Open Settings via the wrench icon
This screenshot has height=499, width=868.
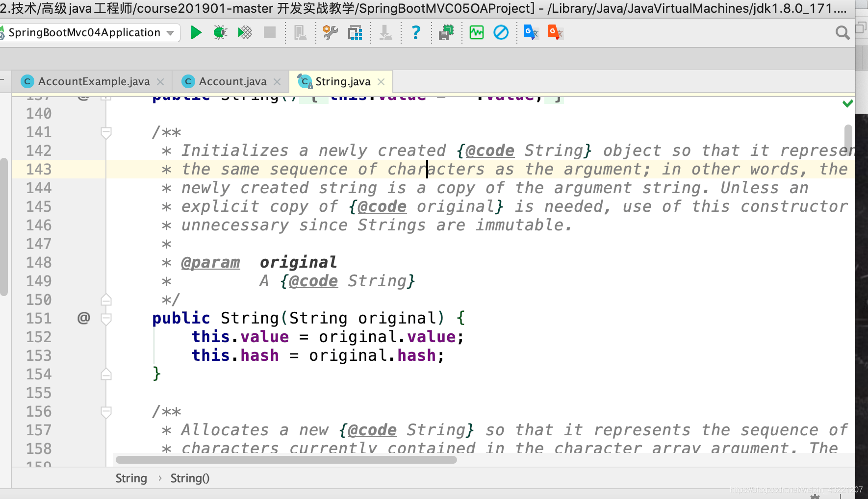[x=330, y=33]
